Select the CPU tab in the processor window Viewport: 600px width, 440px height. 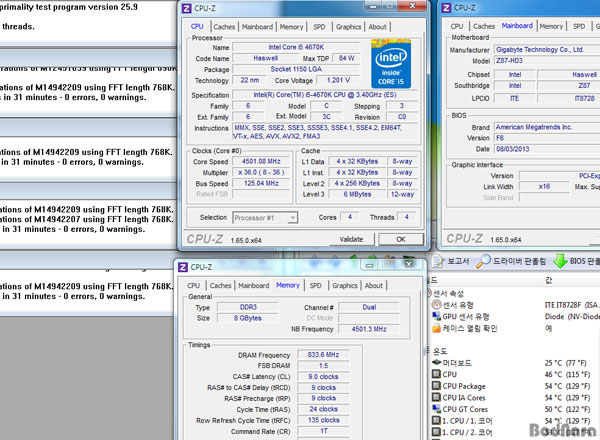click(197, 26)
